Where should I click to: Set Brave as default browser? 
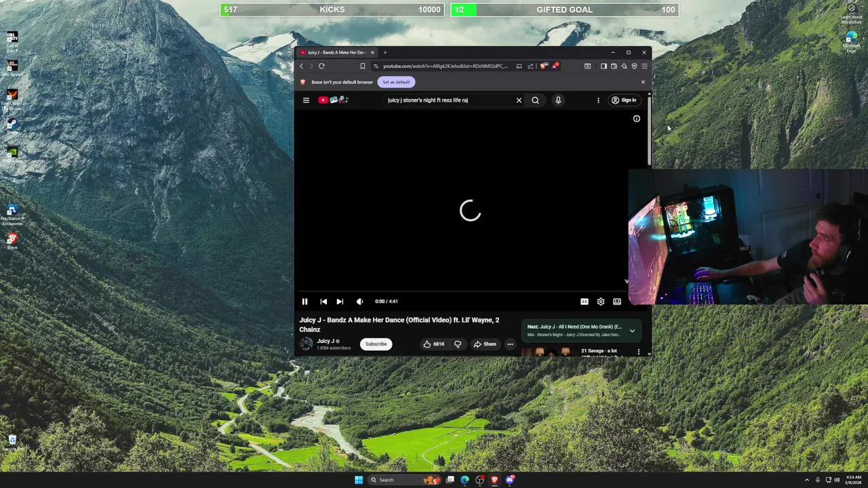point(396,82)
